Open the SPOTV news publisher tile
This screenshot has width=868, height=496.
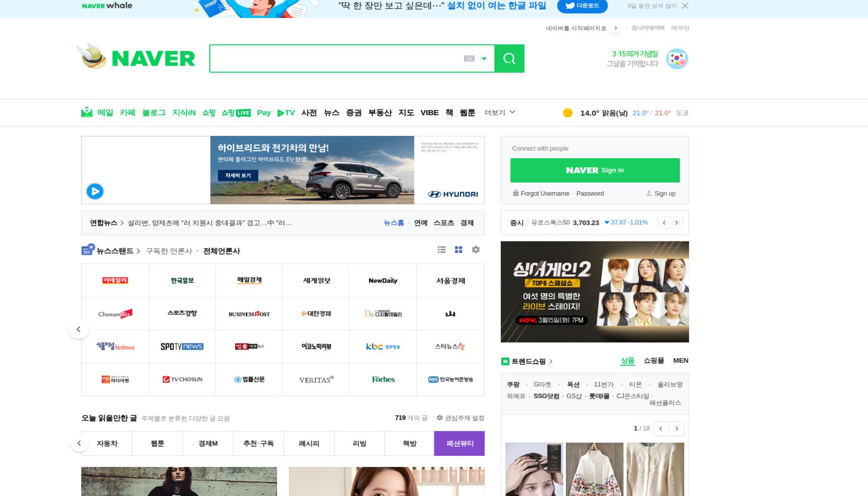[x=182, y=347]
